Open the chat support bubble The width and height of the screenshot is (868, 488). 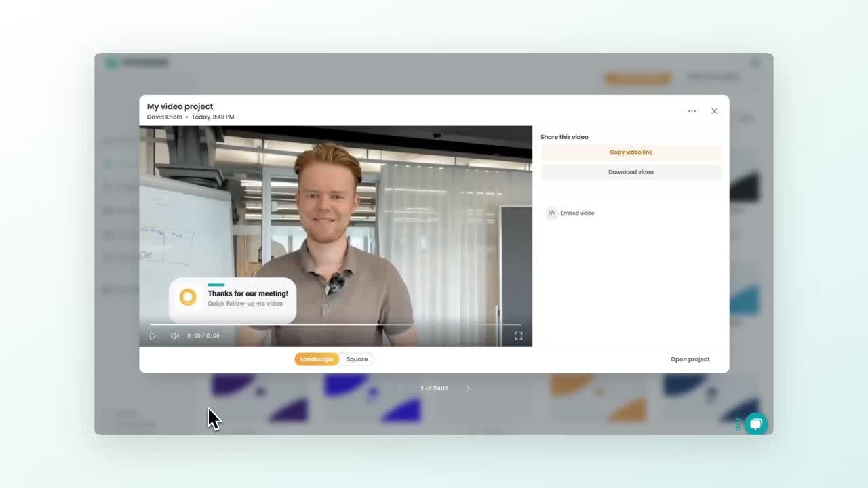pos(755,424)
